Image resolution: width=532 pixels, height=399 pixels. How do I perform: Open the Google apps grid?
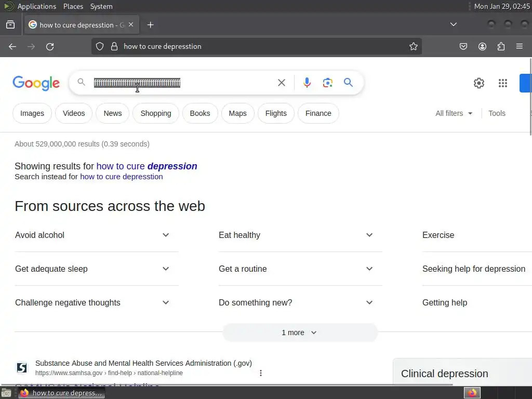click(x=503, y=83)
